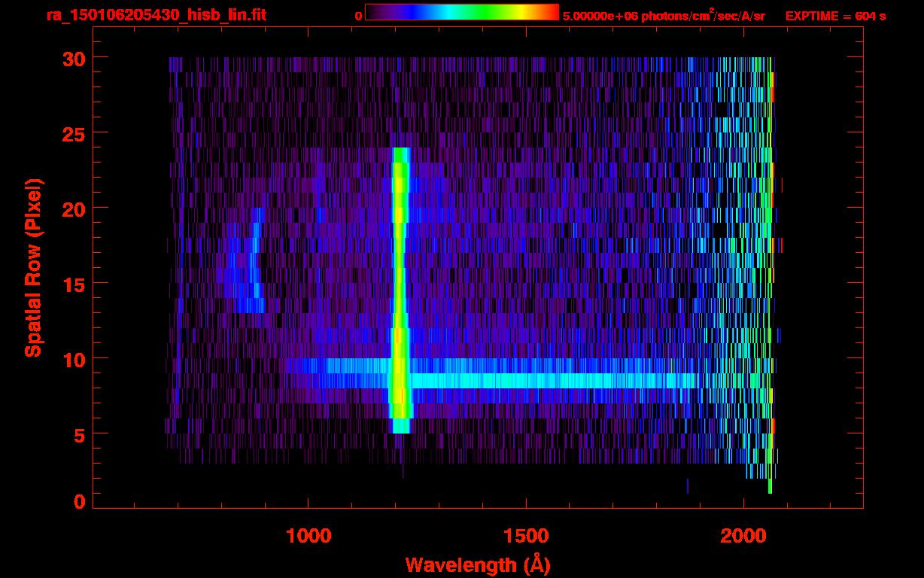Select the color bar maximum value 5.00000e+06 label

(663, 16)
